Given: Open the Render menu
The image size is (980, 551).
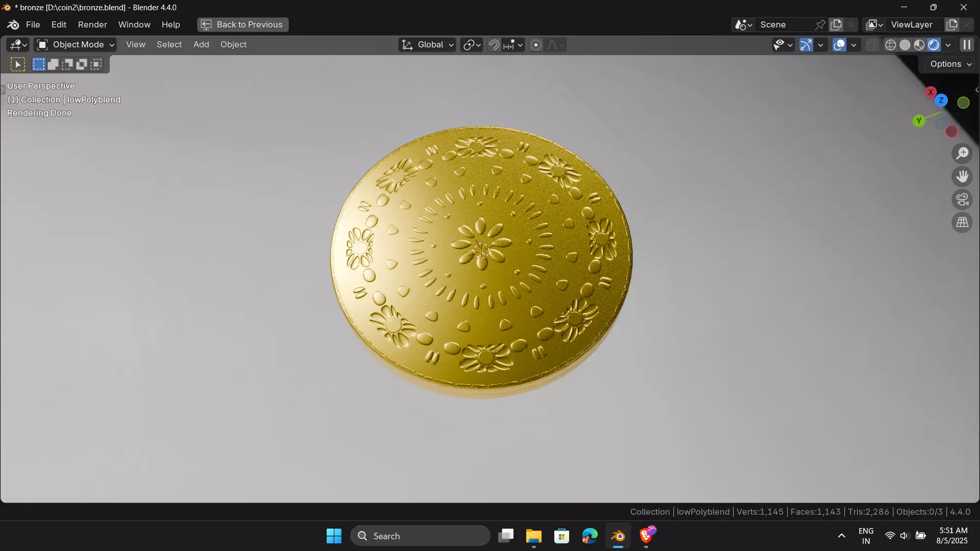Looking at the screenshot, I should (92, 24).
